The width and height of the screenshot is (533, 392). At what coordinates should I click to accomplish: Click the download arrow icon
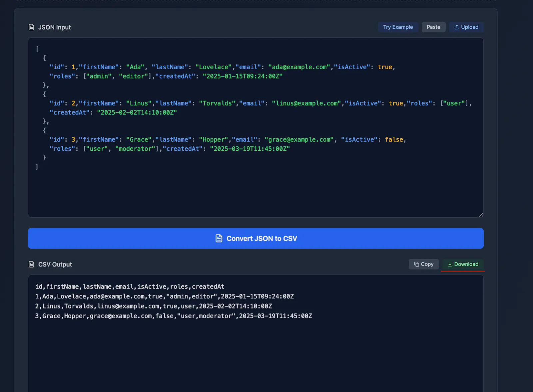(x=450, y=264)
